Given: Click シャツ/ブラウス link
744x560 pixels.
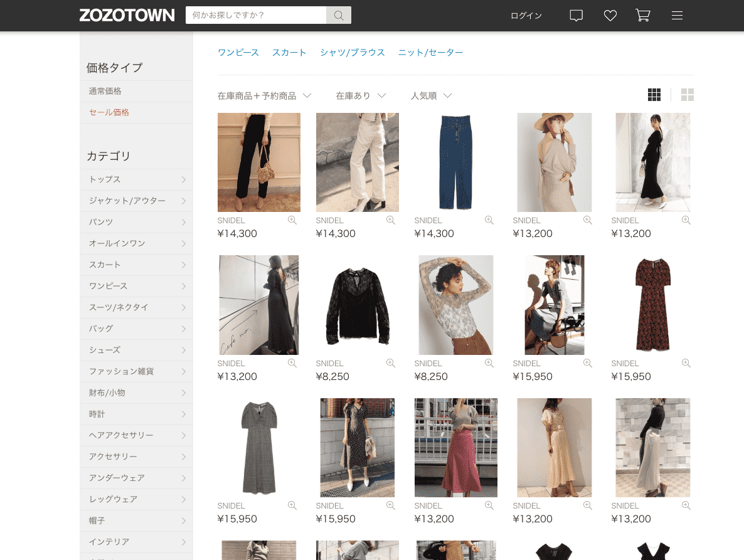Looking at the screenshot, I should [352, 53].
